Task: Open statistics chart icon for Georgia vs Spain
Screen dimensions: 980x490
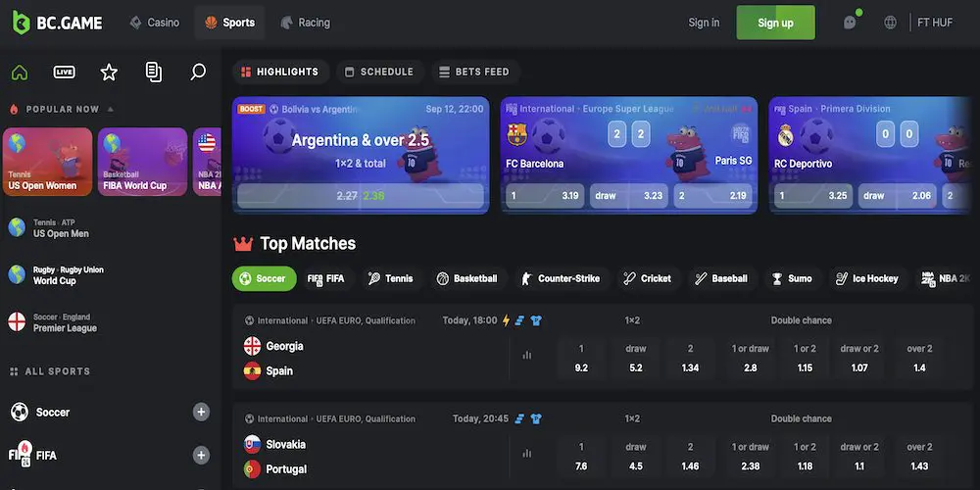Action: (x=527, y=355)
